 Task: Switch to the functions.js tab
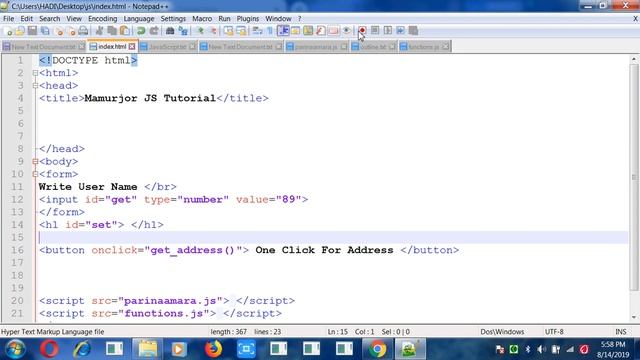(423, 47)
